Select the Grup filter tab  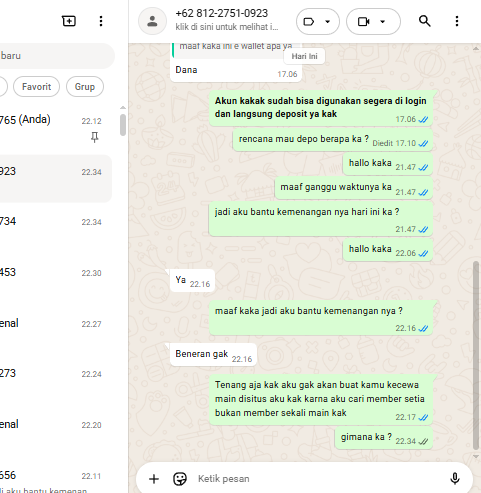(x=85, y=87)
